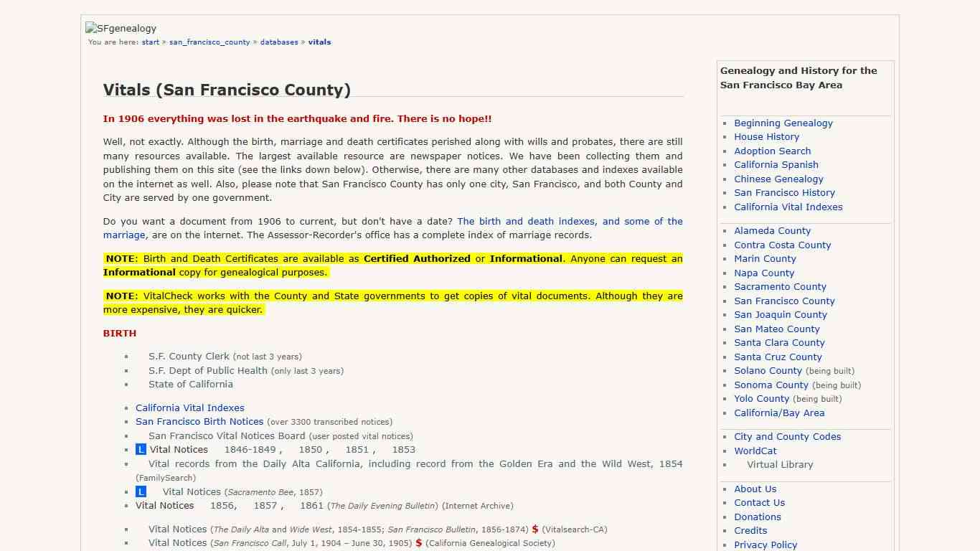Click the L icon next to Sacramento Bee Vital Notices
This screenshot has height=551, width=980.
(x=141, y=491)
